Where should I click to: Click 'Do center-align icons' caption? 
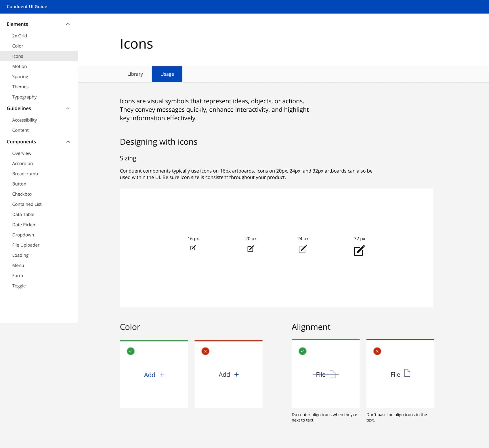(x=324, y=417)
